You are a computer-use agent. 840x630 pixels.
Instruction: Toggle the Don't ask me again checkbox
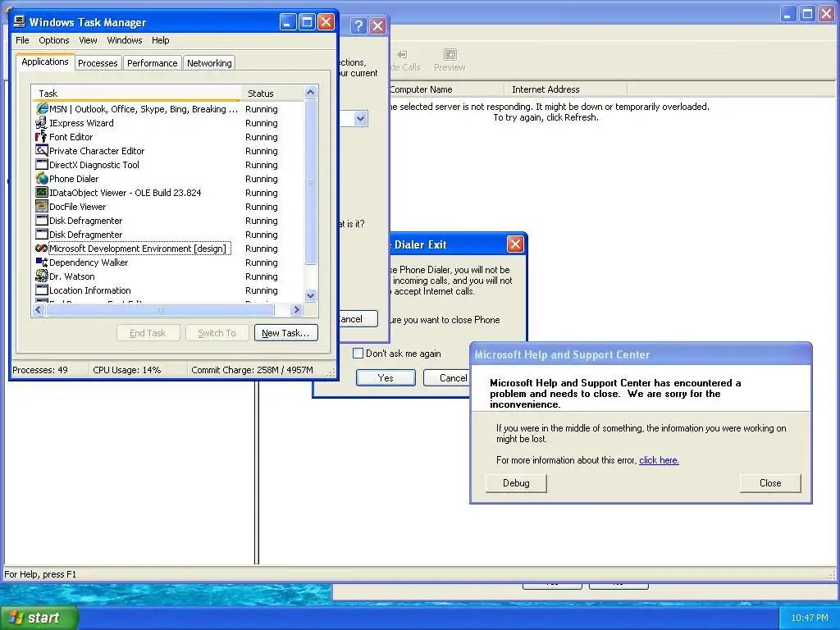click(358, 353)
